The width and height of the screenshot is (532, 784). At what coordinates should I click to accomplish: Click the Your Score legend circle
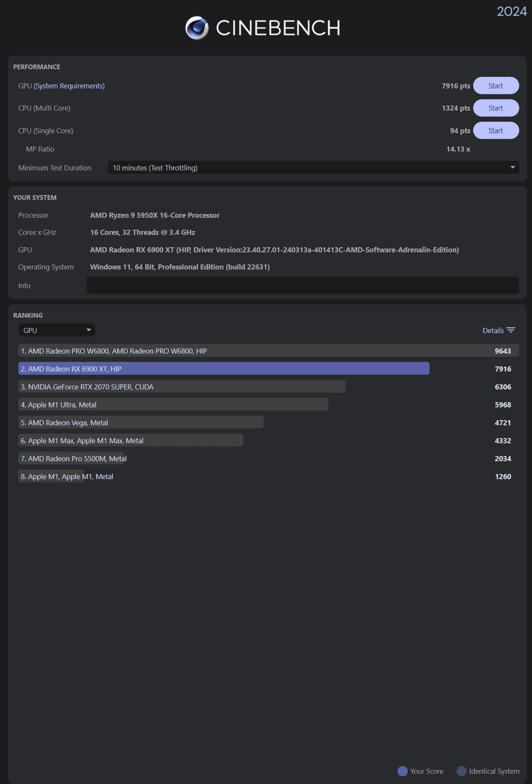click(x=403, y=771)
